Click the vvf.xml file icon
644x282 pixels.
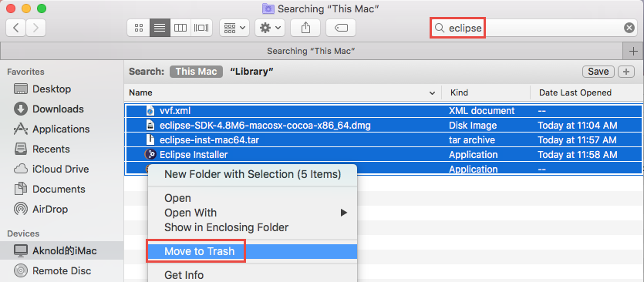pyautogui.click(x=150, y=111)
